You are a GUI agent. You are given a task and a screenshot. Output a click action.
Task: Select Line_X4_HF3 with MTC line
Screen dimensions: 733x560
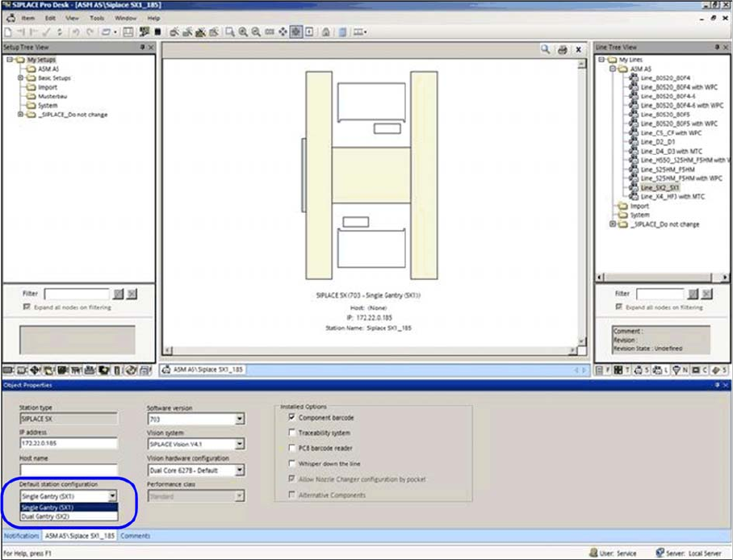point(672,196)
